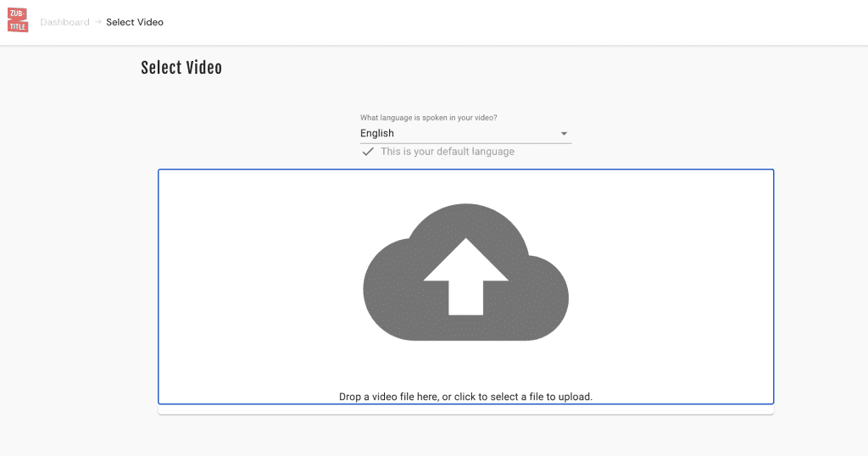
Task: Click the white up arrow inside the cloud
Action: (x=465, y=276)
